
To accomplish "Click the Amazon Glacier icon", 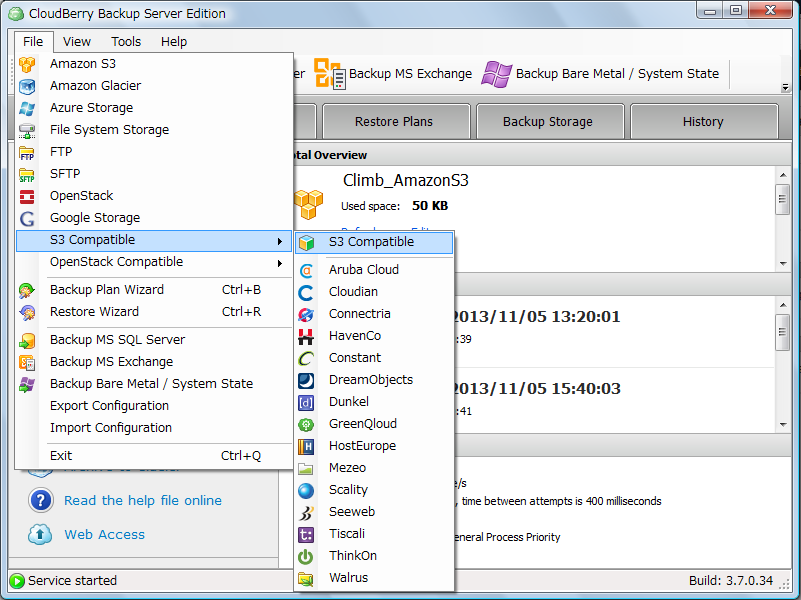I will pos(27,86).
